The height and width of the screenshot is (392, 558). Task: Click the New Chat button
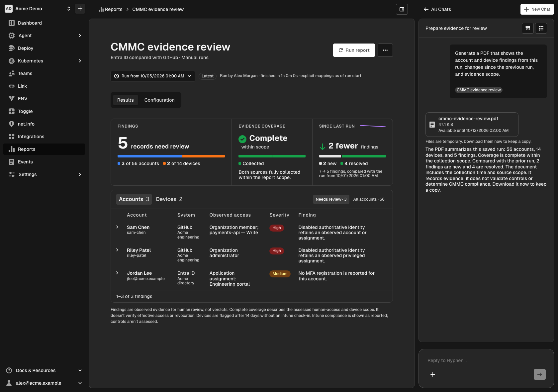click(537, 9)
